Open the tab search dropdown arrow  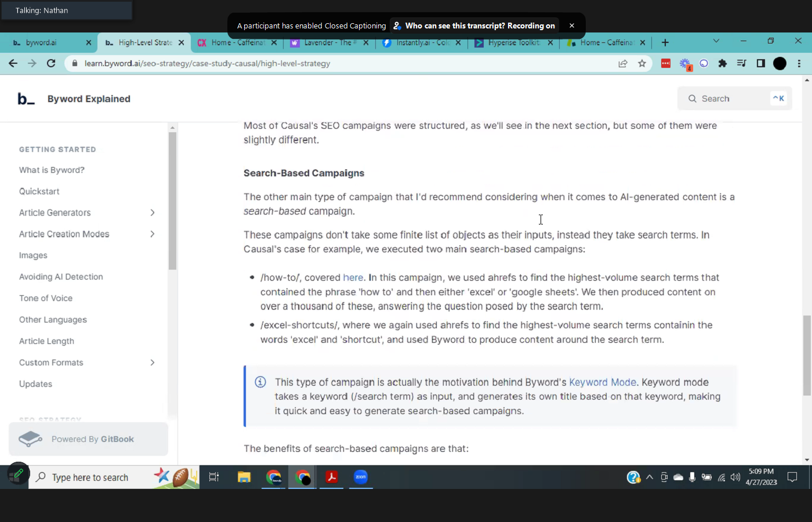click(x=716, y=41)
